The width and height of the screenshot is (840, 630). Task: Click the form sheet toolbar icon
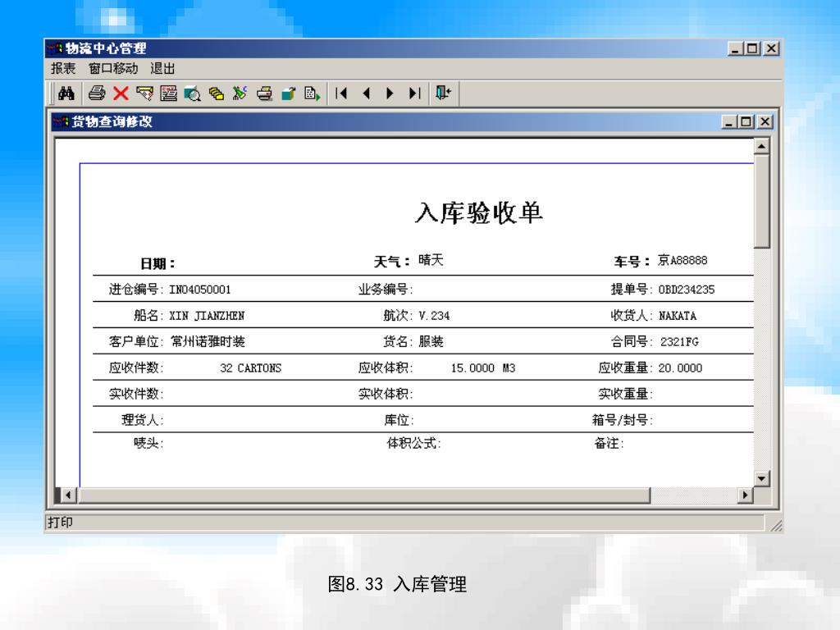[169, 94]
